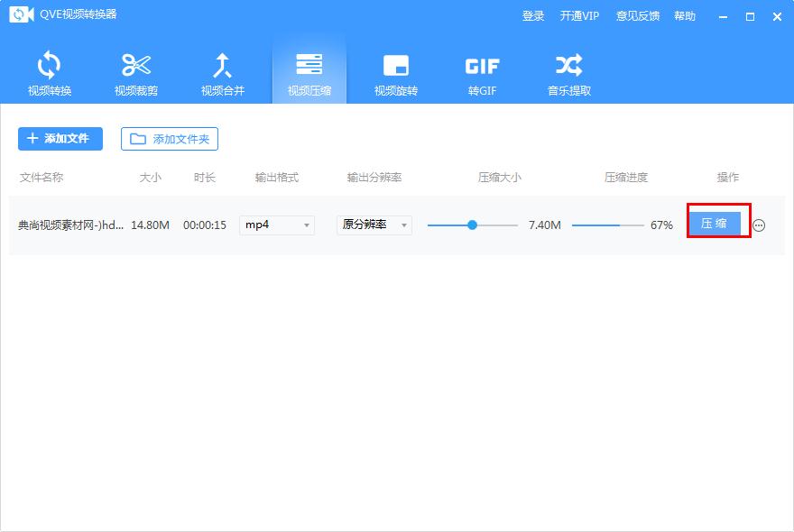Image resolution: width=794 pixels, height=532 pixels.
Task: Open the row's more options ellipsis menu
Action: 759,225
